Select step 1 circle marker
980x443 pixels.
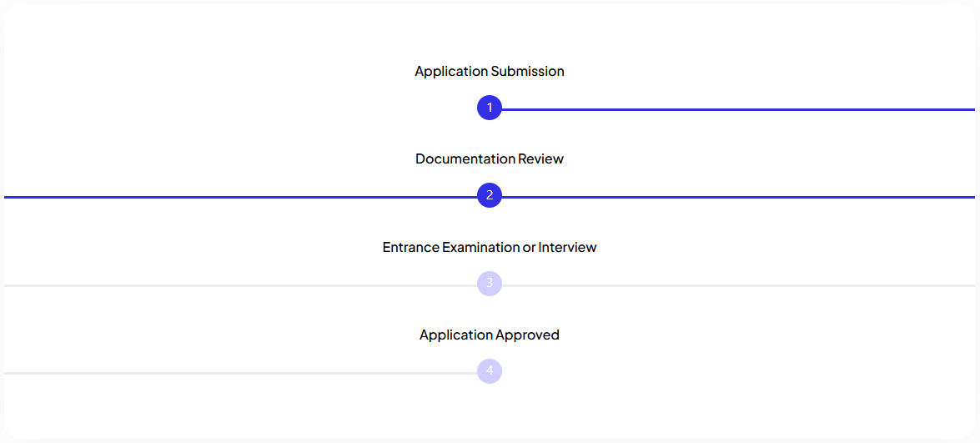pos(490,108)
